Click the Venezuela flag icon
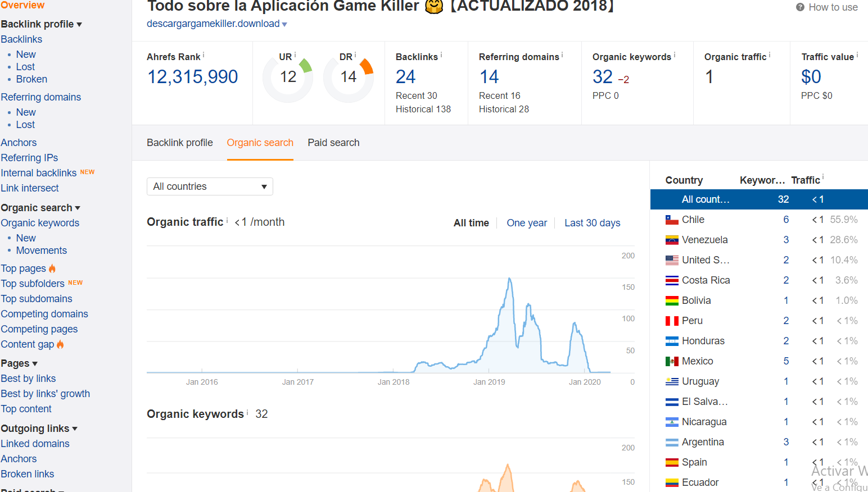 (x=672, y=240)
